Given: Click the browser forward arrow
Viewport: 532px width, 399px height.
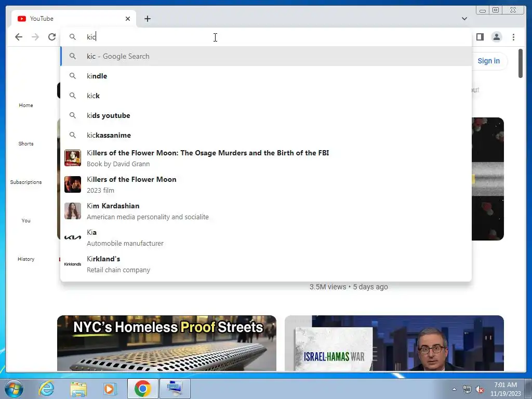Looking at the screenshot, I should 35,37.
